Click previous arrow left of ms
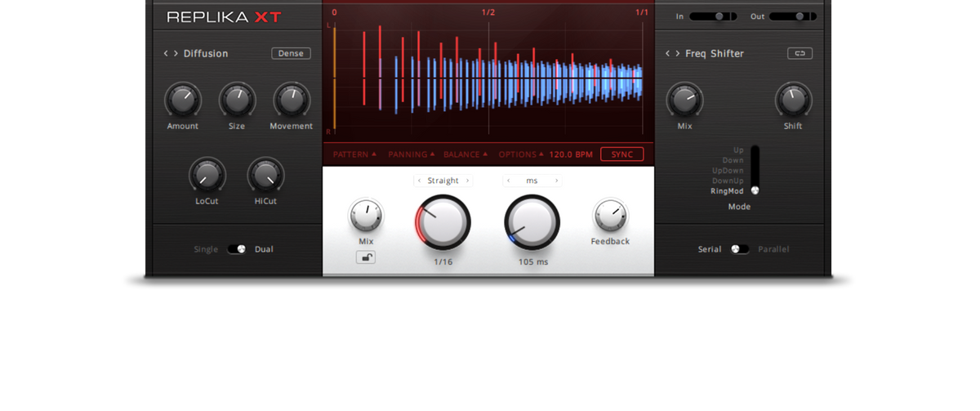 [x=508, y=181]
